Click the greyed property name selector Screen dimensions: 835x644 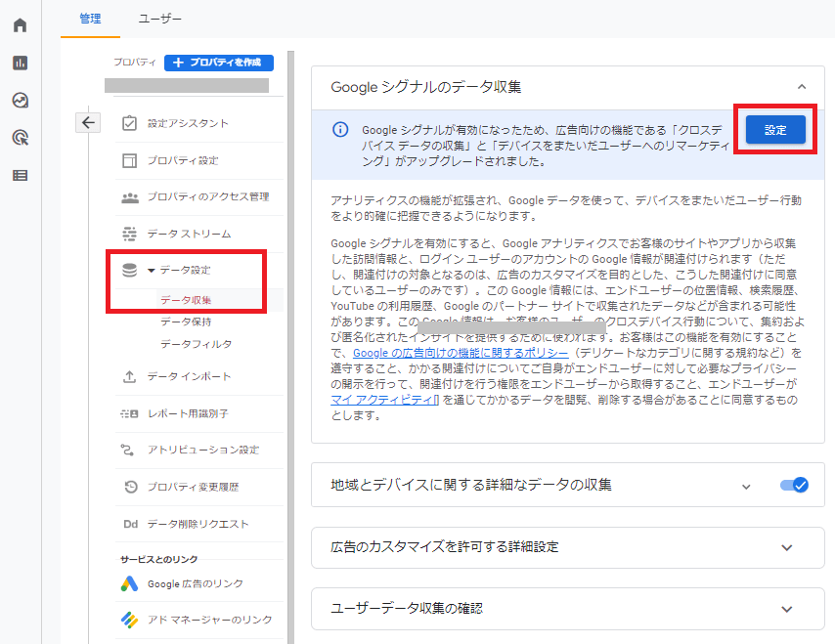pyautogui.click(x=187, y=86)
